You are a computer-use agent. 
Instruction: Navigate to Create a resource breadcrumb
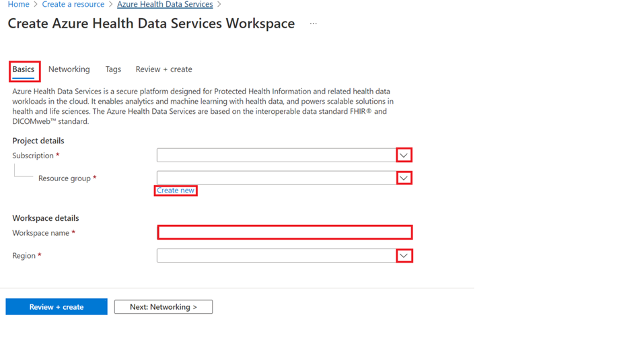click(73, 5)
